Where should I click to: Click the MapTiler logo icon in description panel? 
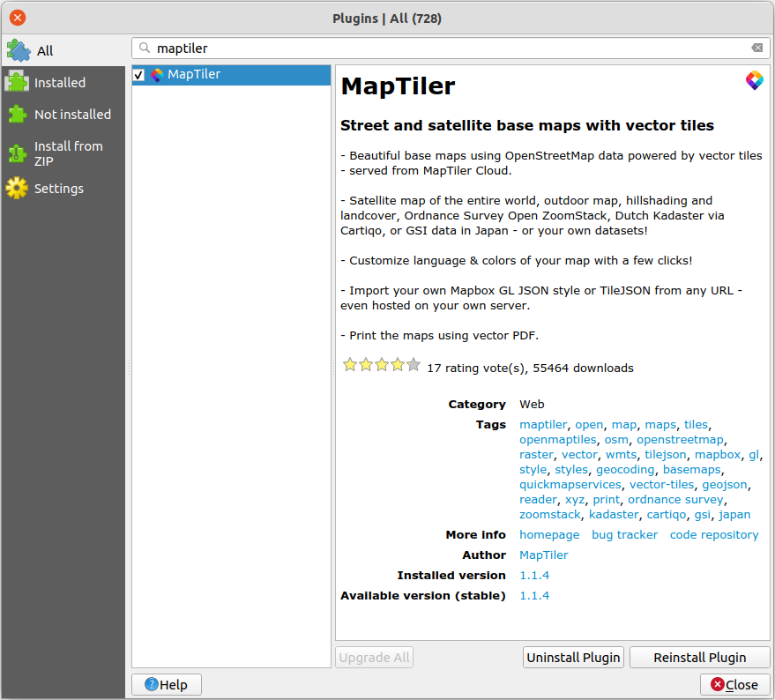click(754, 81)
